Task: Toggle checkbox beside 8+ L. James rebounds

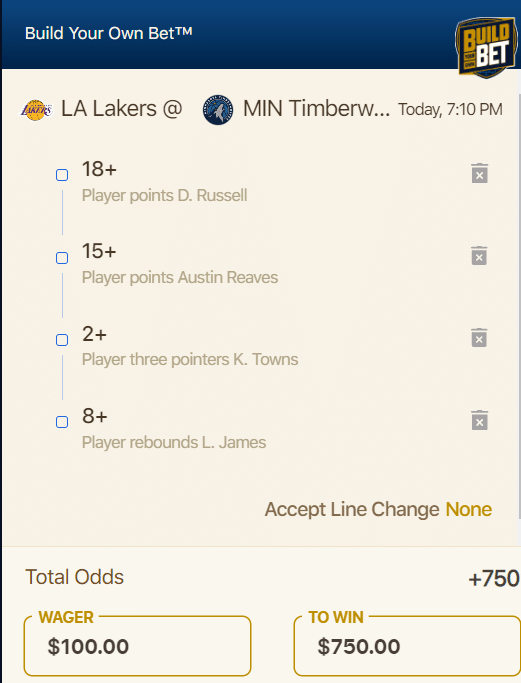Action: click(62, 422)
